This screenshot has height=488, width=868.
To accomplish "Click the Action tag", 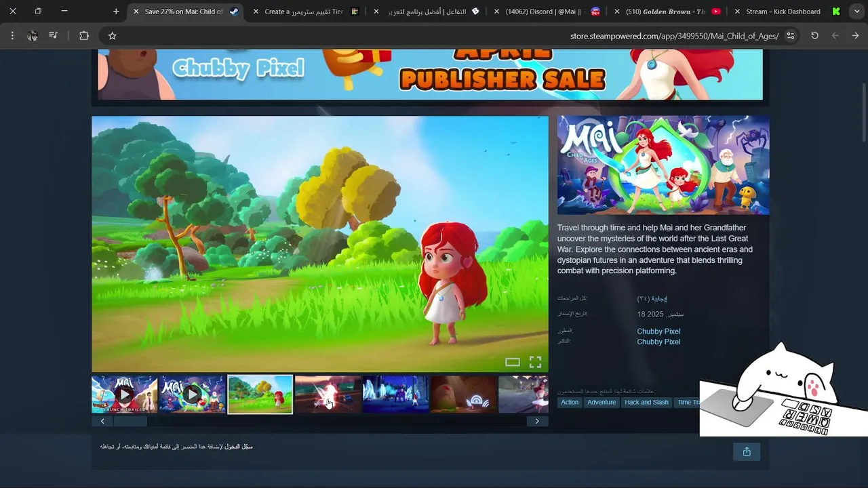I will pyautogui.click(x=570, y=402).
